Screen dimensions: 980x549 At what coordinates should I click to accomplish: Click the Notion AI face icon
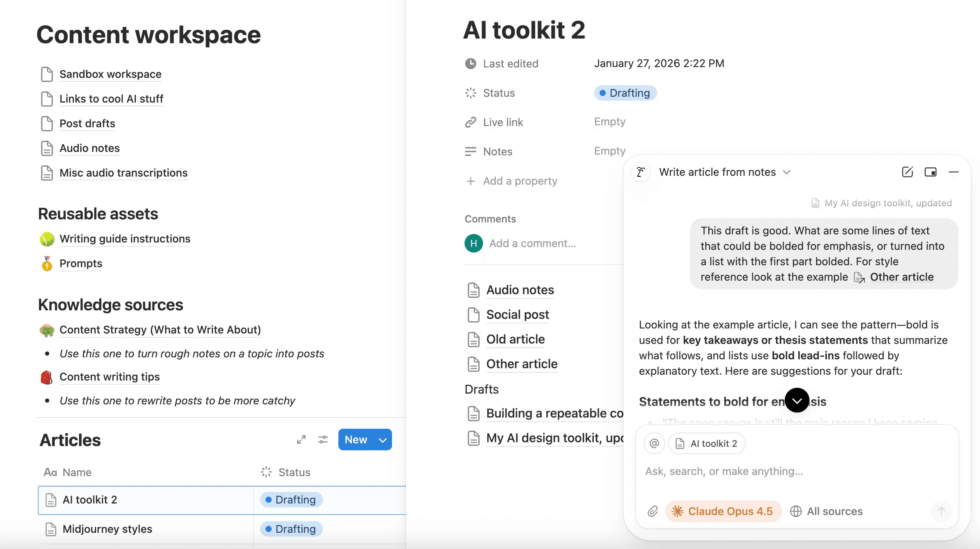(x=641, y=172)
